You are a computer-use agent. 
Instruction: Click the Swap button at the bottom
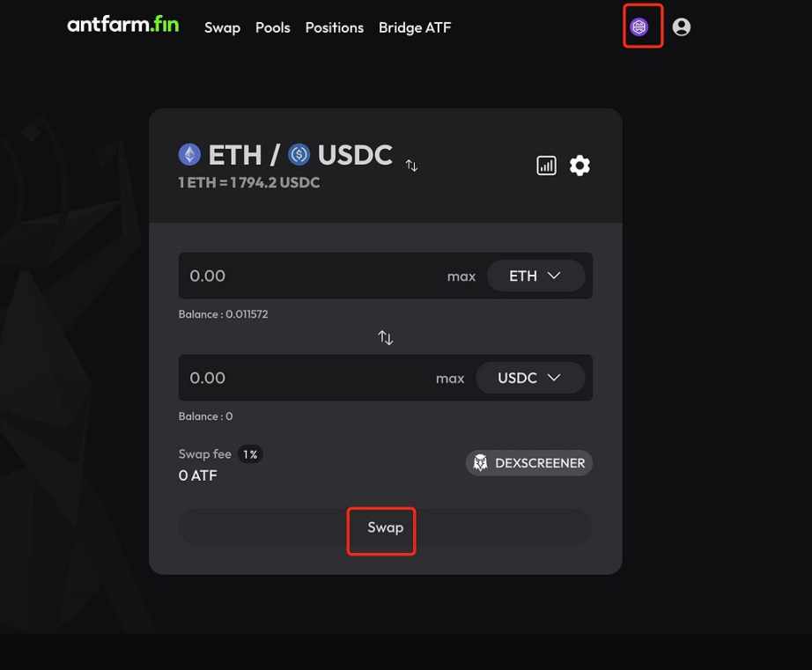(385, 527)
